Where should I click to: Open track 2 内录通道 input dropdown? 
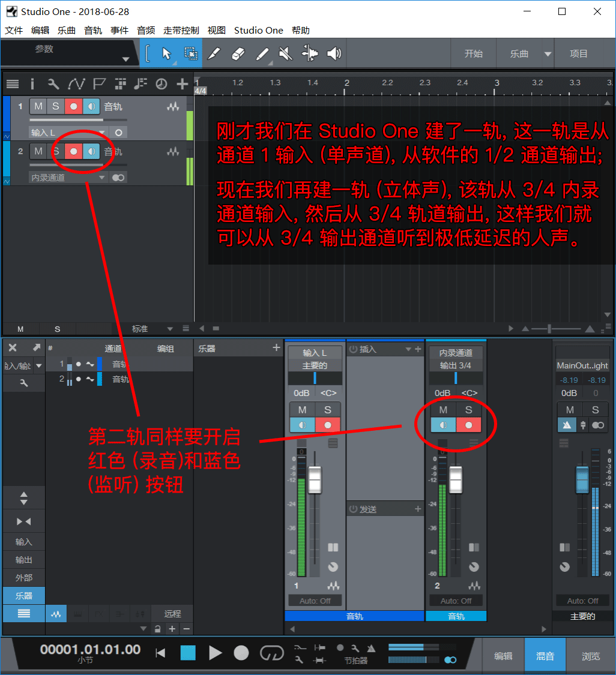(x=68, y=178)
